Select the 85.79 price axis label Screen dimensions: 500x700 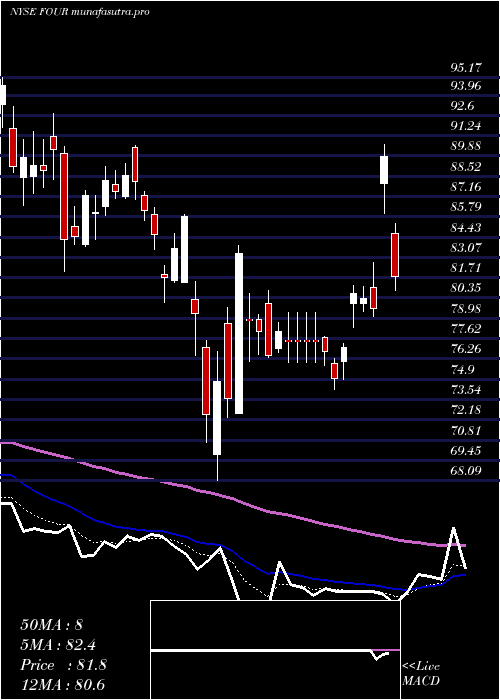point(465,207)
